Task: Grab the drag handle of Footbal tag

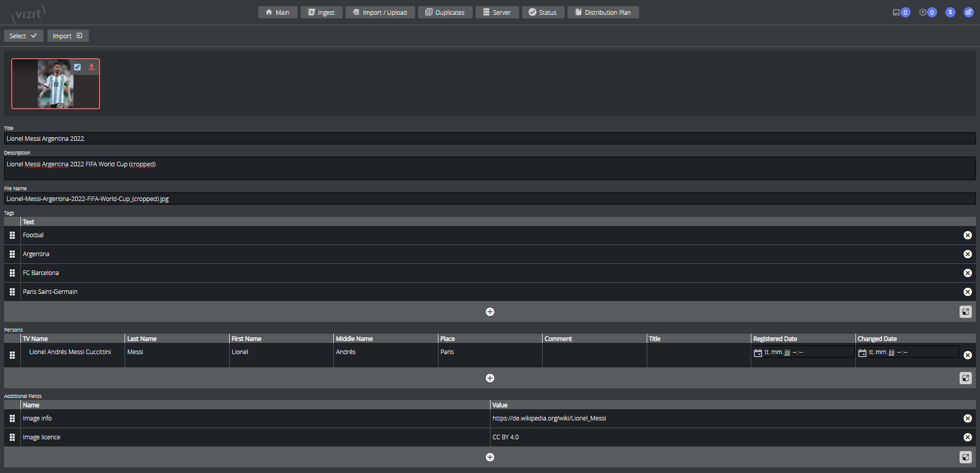Action: [12, 235]
